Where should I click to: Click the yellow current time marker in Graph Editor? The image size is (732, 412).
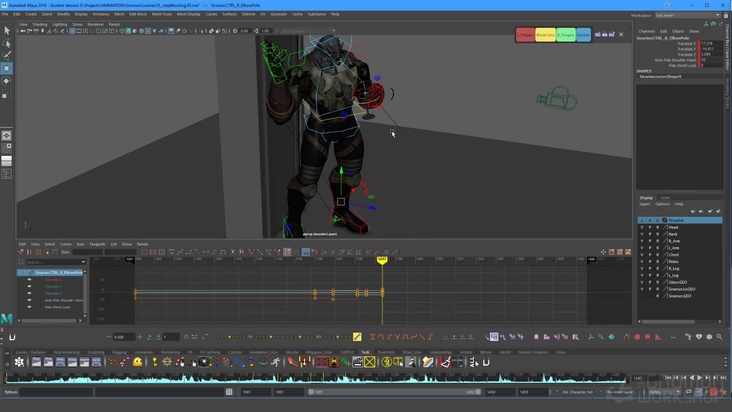382,260
